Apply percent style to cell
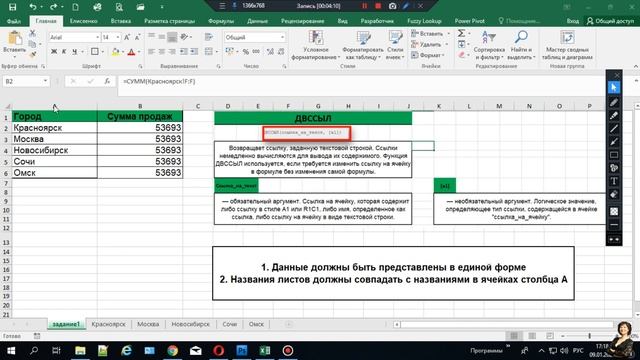The width and height of the screenshot is (640, 360). (x=246, y=51)
